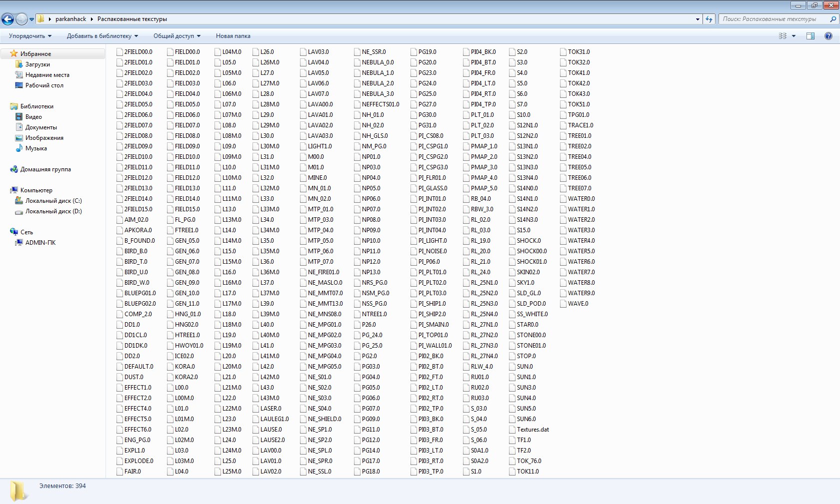Select the file PI_GLASS.0
Screen dimensions: 840x504
pos(429,188)
